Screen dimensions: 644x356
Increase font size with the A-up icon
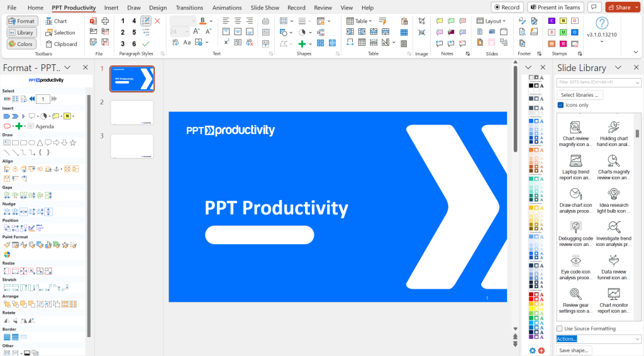click(x=196, y=31)
